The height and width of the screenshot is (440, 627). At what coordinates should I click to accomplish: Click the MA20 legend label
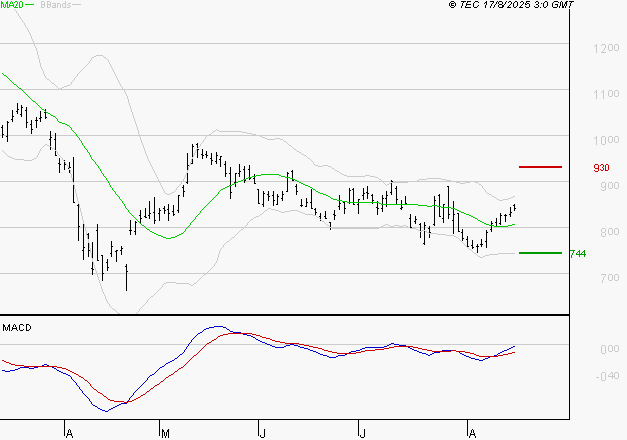point(14,6)
